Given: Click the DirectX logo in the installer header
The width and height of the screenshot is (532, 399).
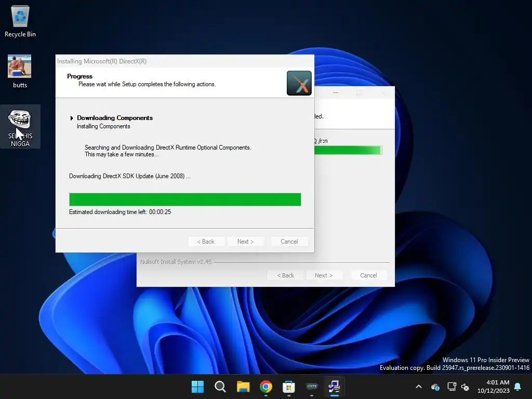Looking at the screenshot, I should [x=299, y=83].
